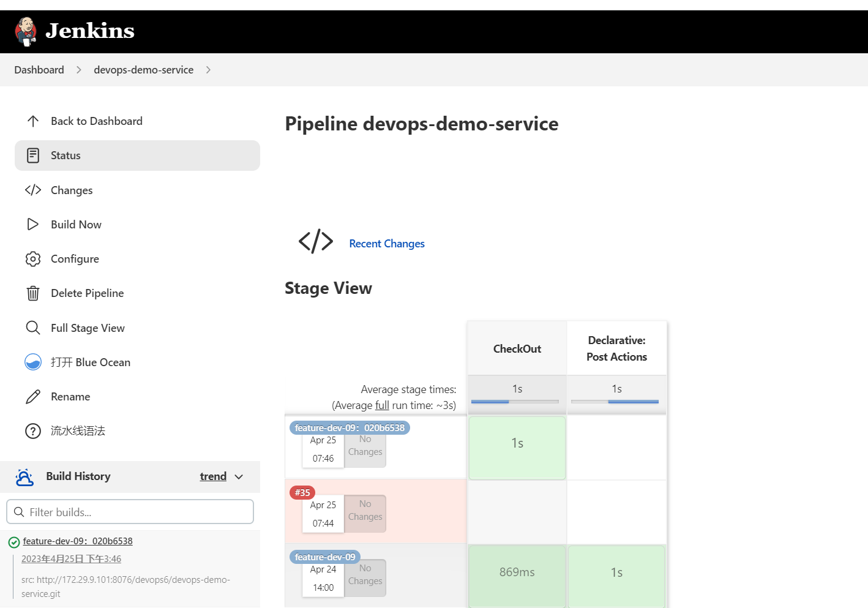Click the Rename pencil icon
868x608 pixels.
[33, 397]
